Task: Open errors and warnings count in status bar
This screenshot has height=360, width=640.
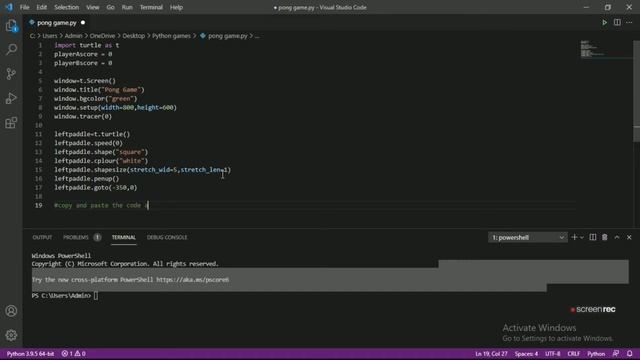Action: (73, 353)
